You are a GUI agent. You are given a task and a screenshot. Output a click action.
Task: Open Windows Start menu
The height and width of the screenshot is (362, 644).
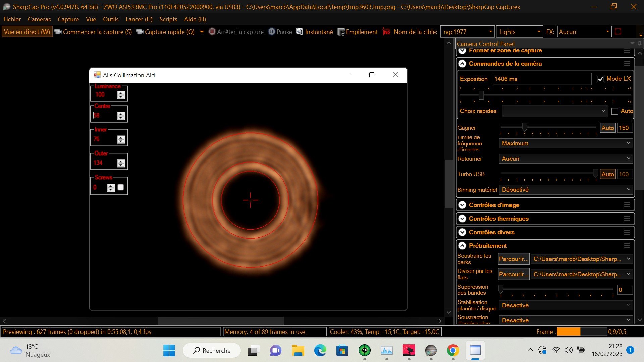[169, 351]
